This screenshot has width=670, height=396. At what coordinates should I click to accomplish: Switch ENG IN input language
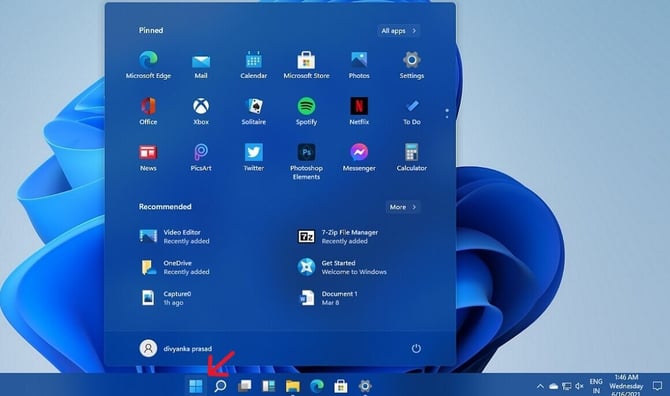[x=596, y=386]
